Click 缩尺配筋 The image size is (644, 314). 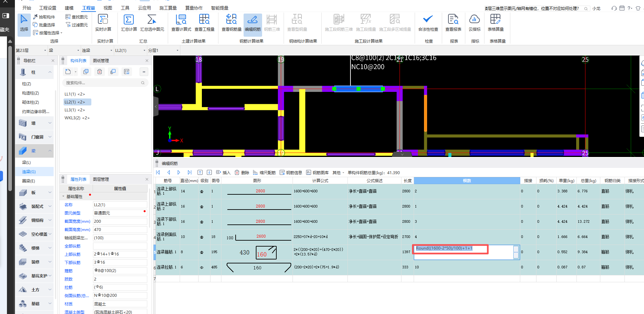[x=264, y=173]
